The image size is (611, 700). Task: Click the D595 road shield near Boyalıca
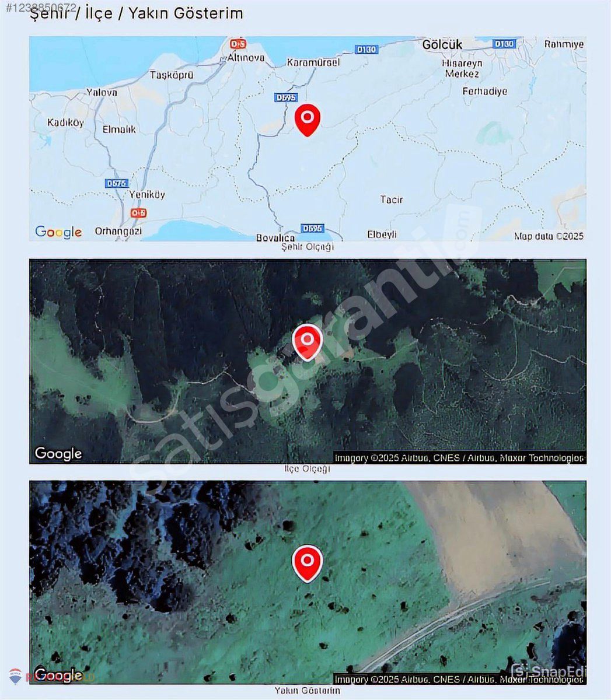pos(312,228)
